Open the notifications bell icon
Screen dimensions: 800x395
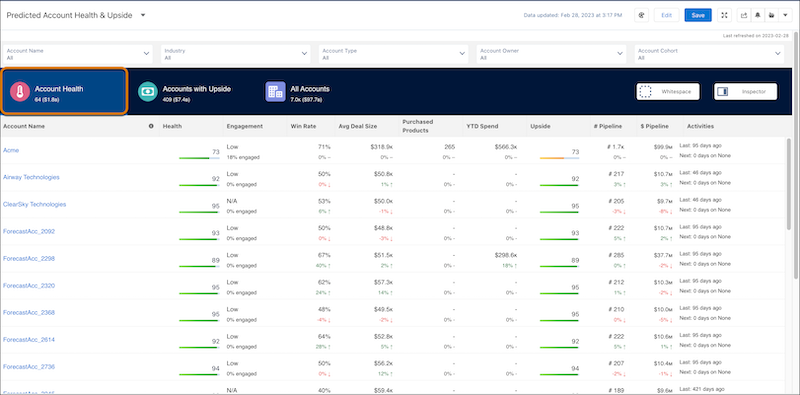tap(758, 15)
